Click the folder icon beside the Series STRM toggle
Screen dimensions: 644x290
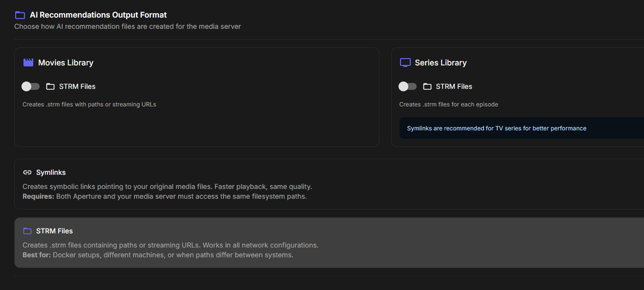(x=427, y=86)
